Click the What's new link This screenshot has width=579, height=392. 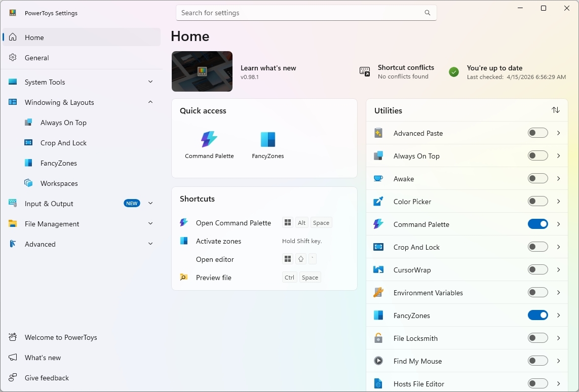pos(43,357)
